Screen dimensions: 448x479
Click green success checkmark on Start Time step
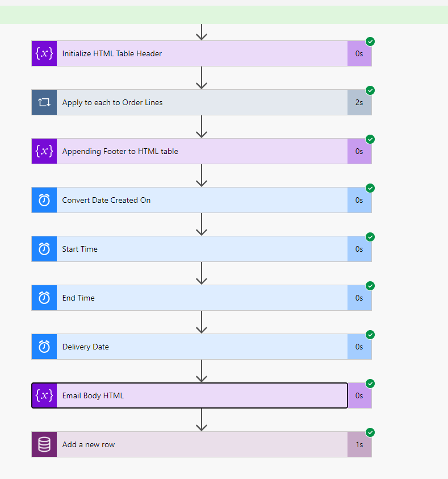370,237
